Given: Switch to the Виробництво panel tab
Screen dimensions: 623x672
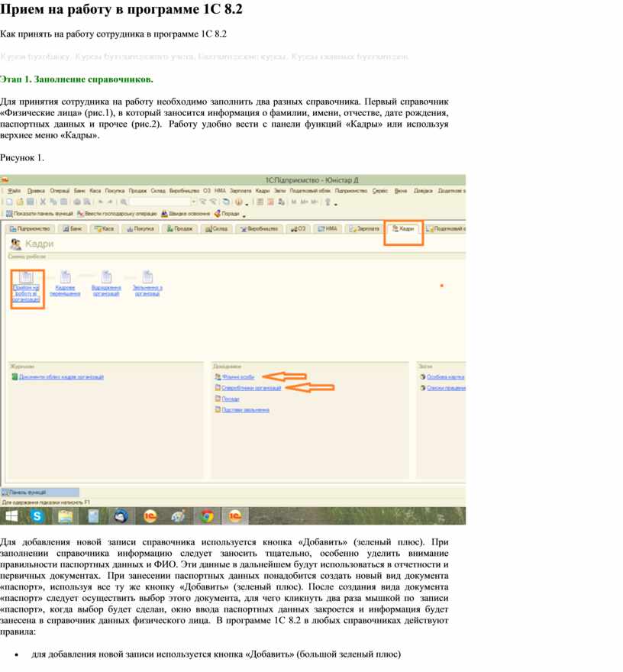Looking at the screenshot, I should (259, 229).
